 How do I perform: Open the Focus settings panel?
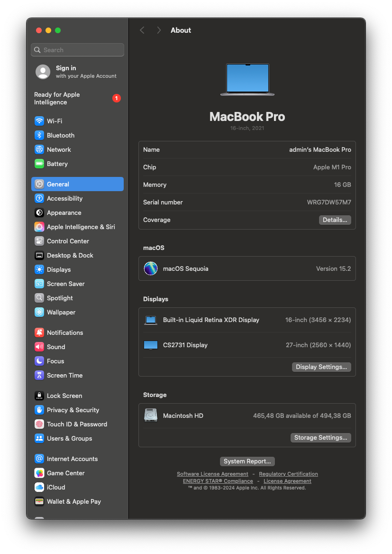39,361
